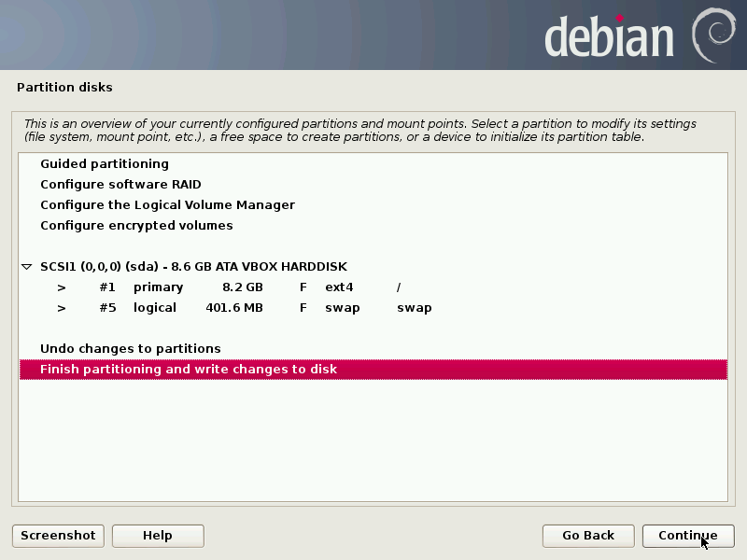747x560 pixels.
Task: Select Finish partitioning and write changes
Action: (373, 370)
